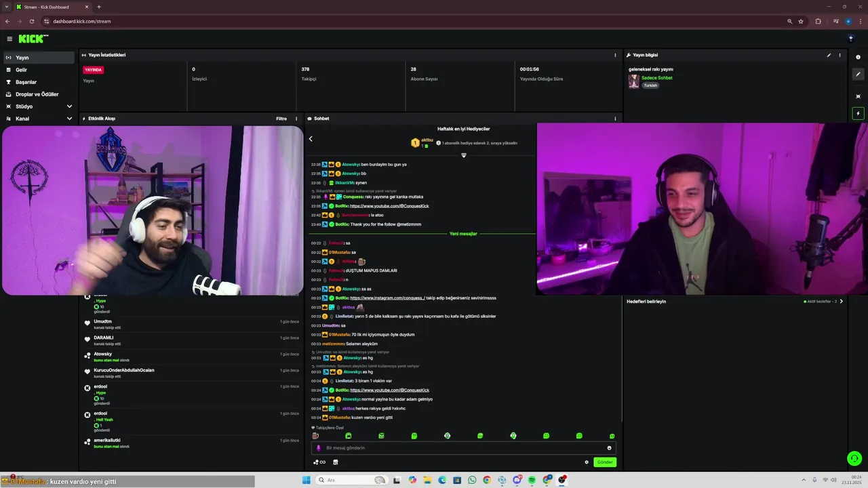Open emoji picker in chat input

click(609, 448)
